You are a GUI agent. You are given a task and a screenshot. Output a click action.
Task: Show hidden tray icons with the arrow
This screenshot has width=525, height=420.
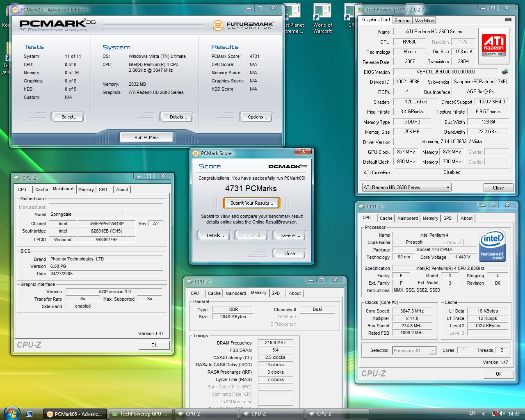pyautogui.click(x=483, y=414)
